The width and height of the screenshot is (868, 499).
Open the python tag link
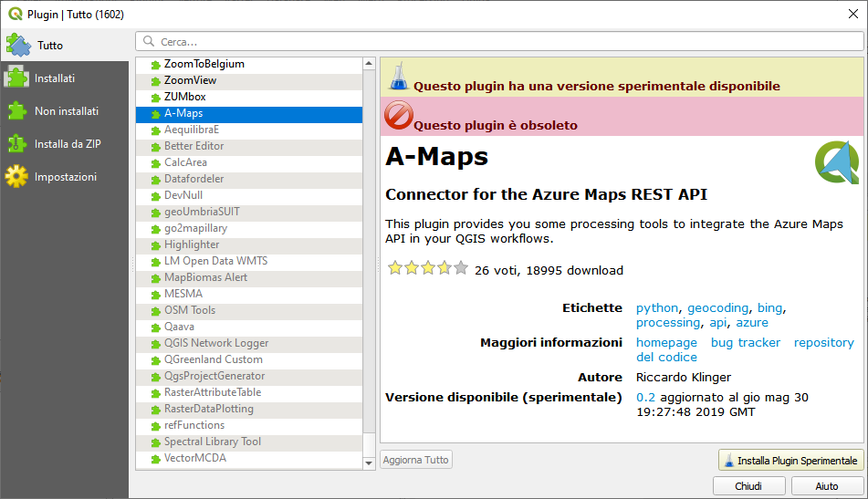tap(656, 308)
